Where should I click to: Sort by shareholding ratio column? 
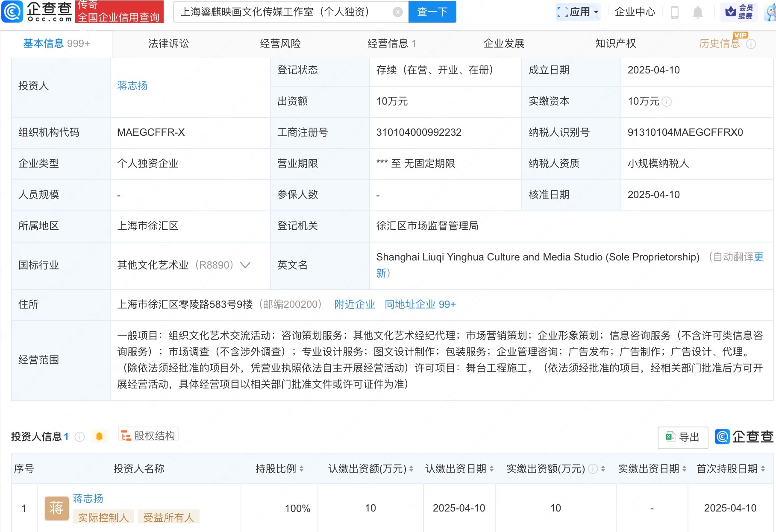coord(301,469)
